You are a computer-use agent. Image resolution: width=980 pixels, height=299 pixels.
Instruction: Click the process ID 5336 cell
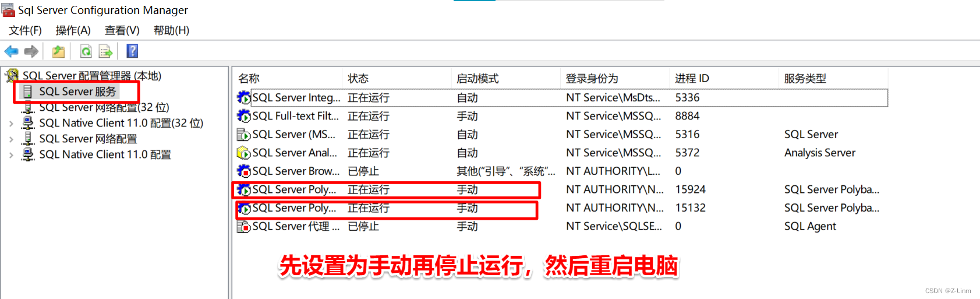(x=687, y=98)
